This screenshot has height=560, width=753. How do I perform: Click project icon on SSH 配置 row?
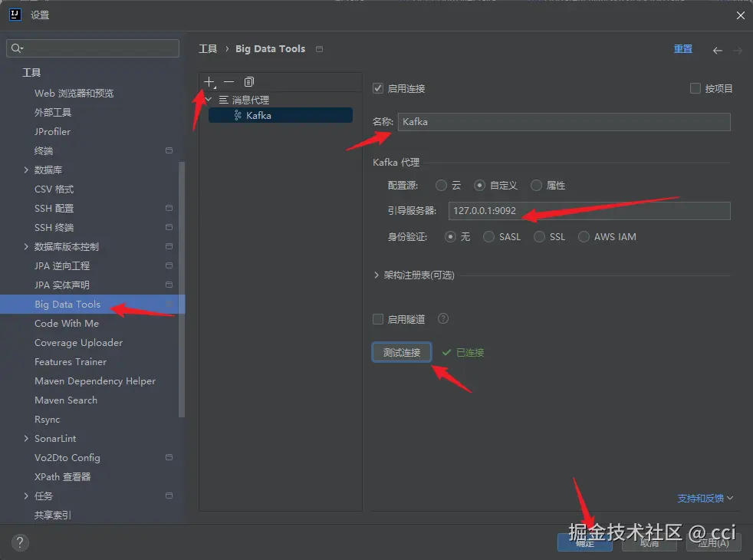click(169, 208)
